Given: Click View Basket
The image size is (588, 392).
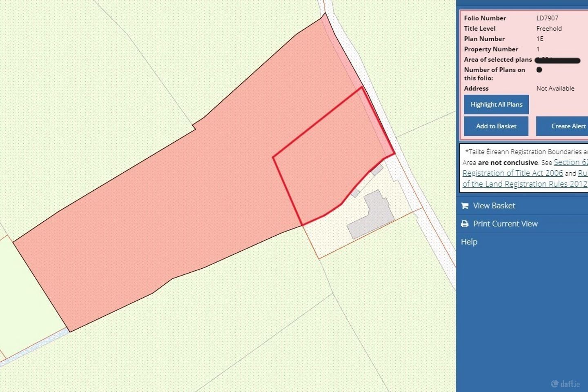Looking at the screenshot, I should (x=494, y=205).
